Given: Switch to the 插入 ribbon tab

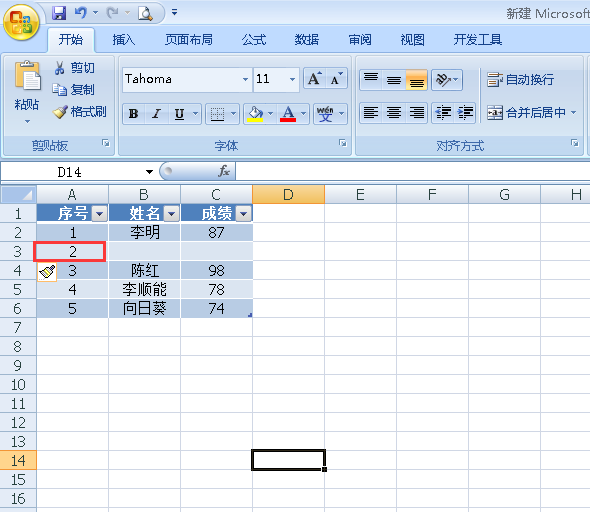Looking at the screenshot, I should (124, 40).
